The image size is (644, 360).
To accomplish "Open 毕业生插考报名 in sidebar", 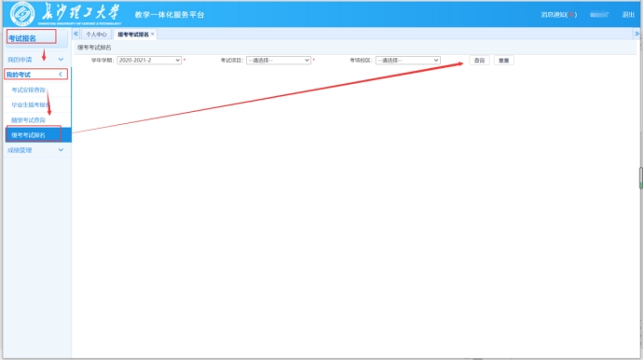I will pyautogui.click(x=31, y=104).
